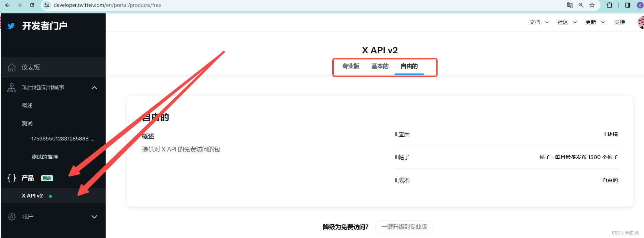Click the 产品 curly braces icon
This screenshot has width=644, height=238.
point(12,178)
